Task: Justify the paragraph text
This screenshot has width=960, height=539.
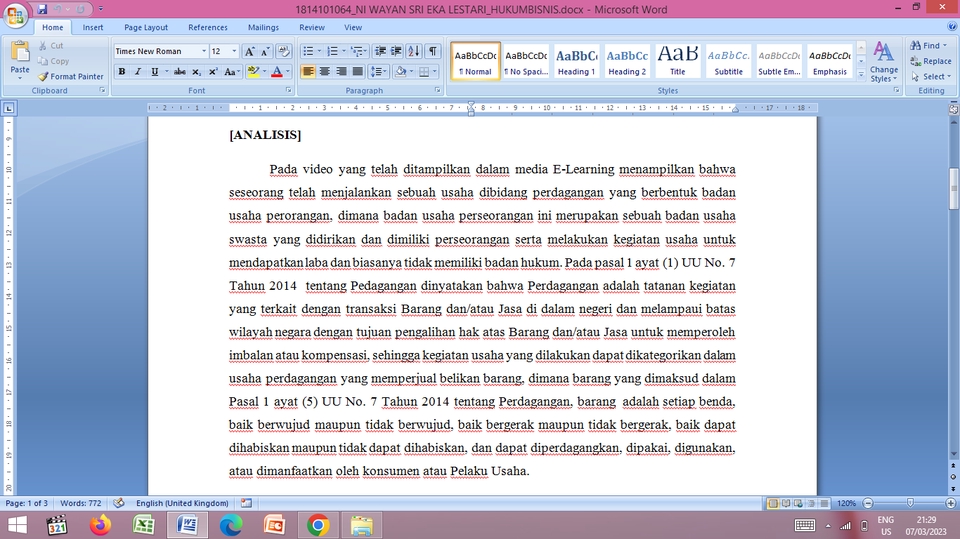Action: [358, 72]
